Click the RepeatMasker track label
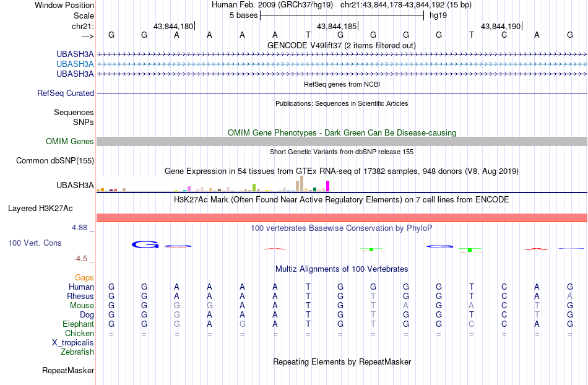Screen dimensions: 588x385 coord(68,370)
